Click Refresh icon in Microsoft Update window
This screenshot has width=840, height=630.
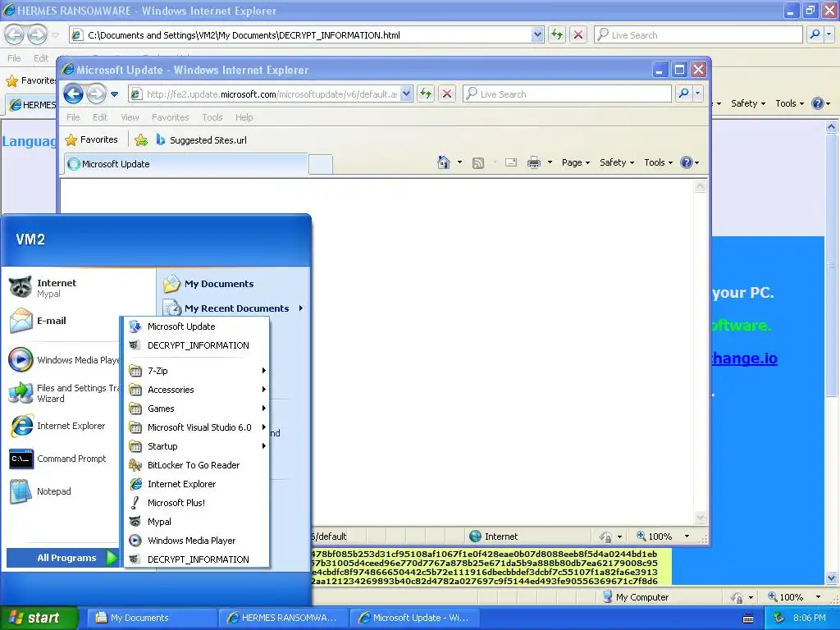click(426, 94)
